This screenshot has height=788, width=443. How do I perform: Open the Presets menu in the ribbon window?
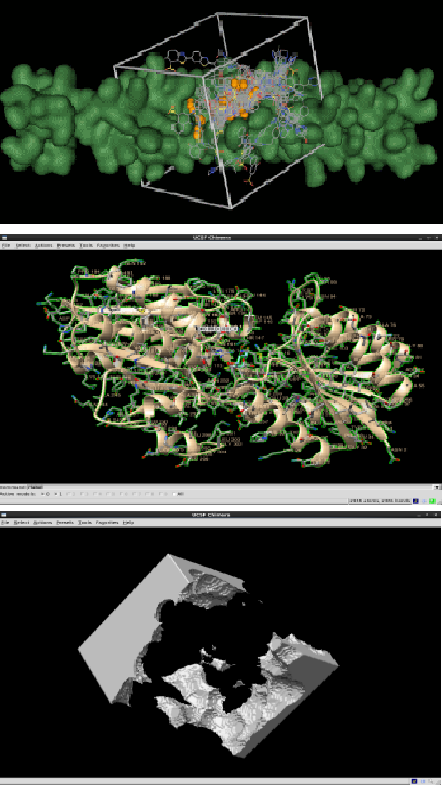pyautogui.click(x=65, y=245)
